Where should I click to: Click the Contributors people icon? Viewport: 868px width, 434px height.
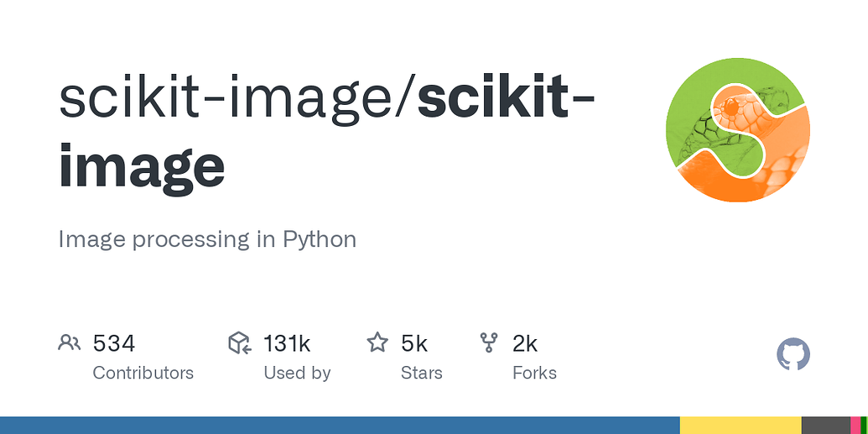click(69, 342)
